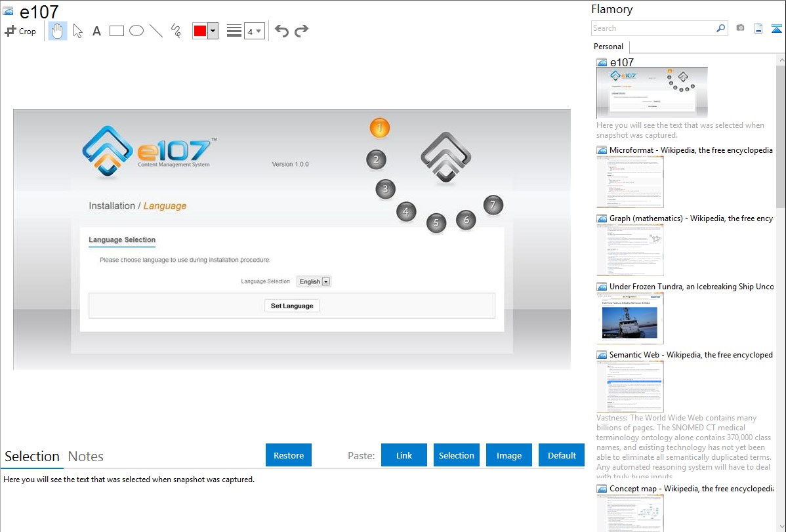Click the icon beside e107 in snapshot list
Image resolution: width=786 pixels, height=532 pixels.
[x=602, y=63]
